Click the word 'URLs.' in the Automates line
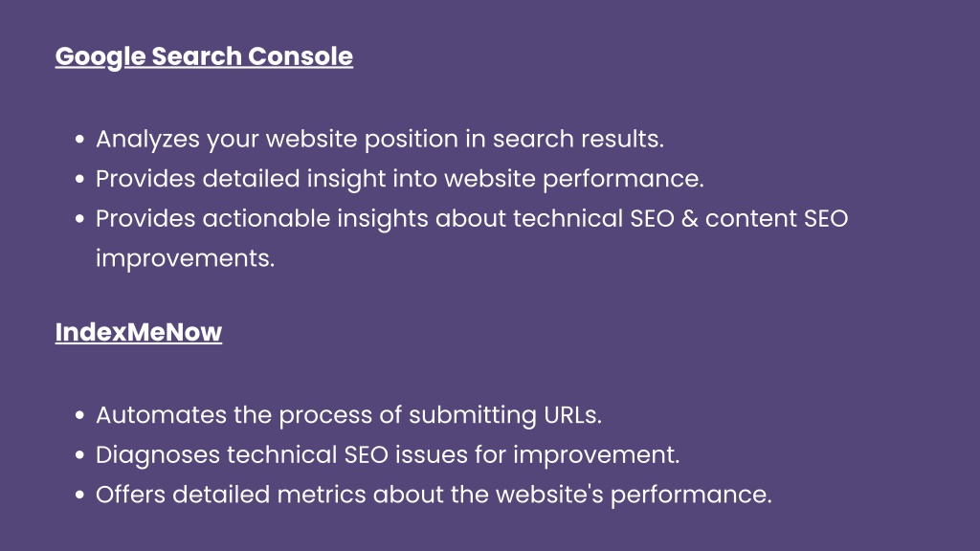This screenshot has width=980, height=551. pyautogui.click(x=572, y=415)
